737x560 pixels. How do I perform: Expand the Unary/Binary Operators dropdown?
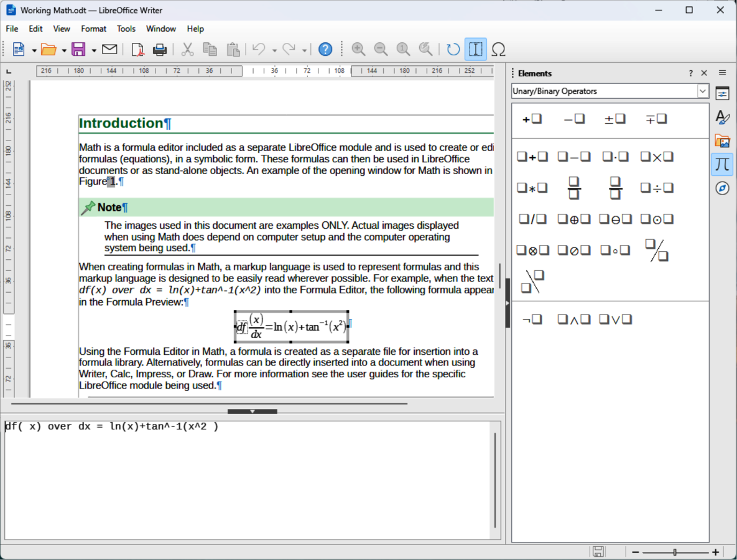coord(703,91)
